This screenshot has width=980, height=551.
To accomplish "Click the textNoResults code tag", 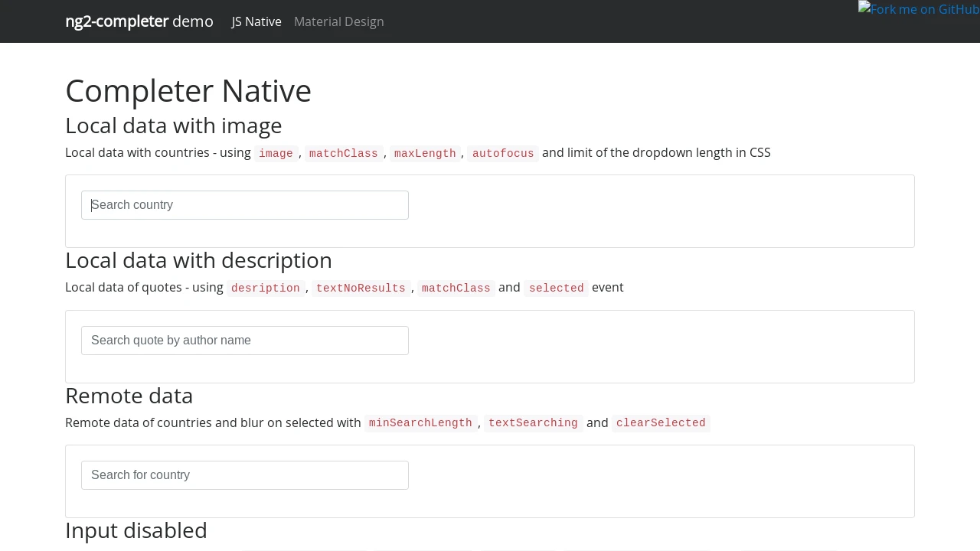I will click(x=361, y=289).
